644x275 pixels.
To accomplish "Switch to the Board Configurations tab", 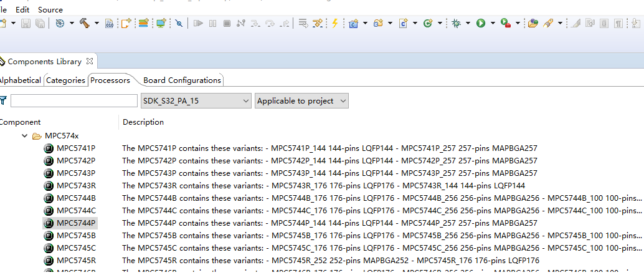I will [x=182, y=80].
